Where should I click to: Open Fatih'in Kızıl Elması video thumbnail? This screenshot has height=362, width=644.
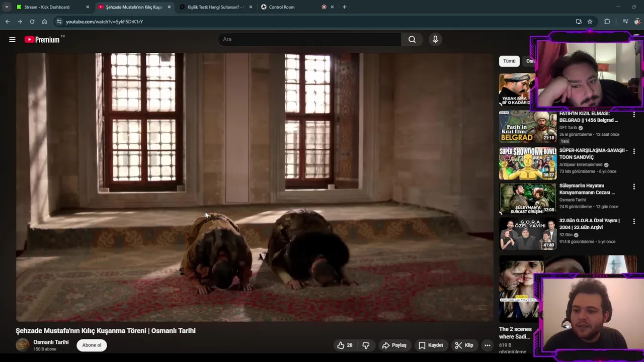coord(528,127)
